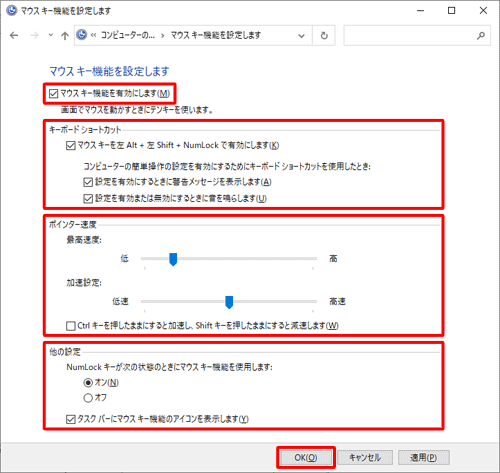This screenshot has width=500, height=473.
Task: Click the breadcrumb chevron after コンピューターの...
Action: pos(163,35)
